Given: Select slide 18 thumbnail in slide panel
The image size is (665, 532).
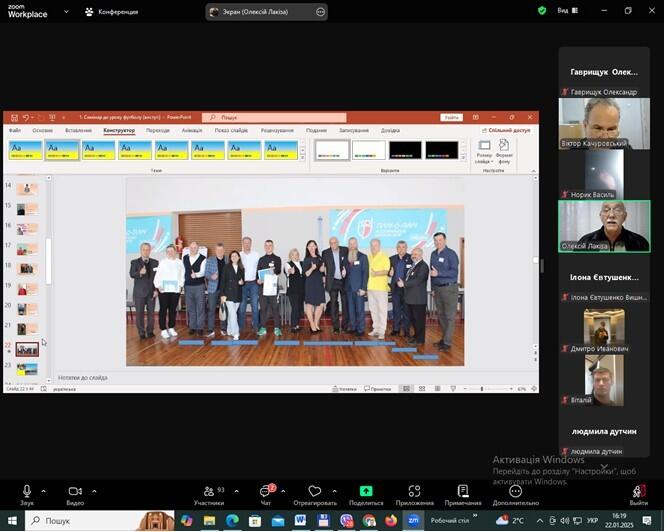Looking at the screenshot, I should (x=27, y=269).
